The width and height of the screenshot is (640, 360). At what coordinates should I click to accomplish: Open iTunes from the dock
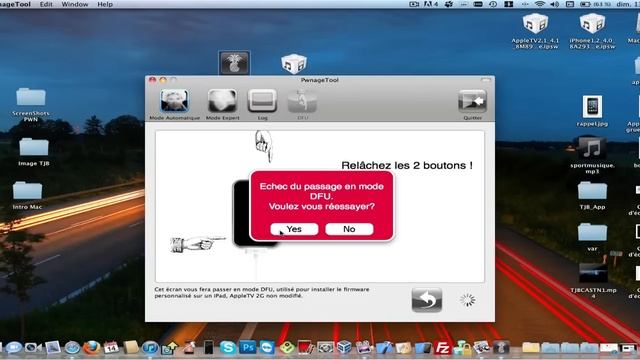click(150, 348)
